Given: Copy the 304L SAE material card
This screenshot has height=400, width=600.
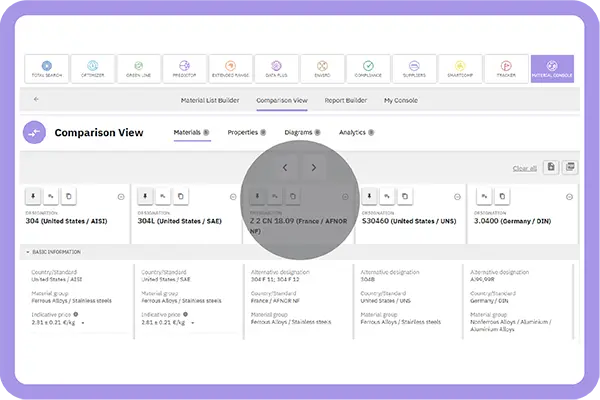Looking at the screenshot, I should [180, 196].
